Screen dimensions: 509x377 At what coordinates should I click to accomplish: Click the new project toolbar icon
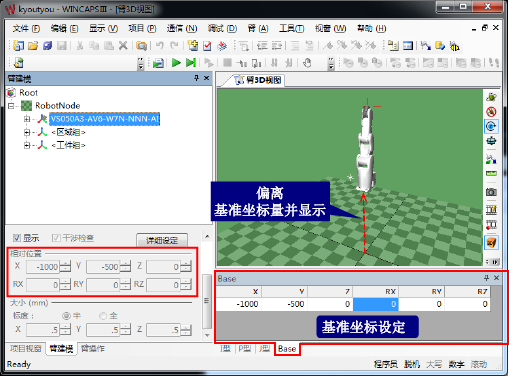(x=18, y=46)
